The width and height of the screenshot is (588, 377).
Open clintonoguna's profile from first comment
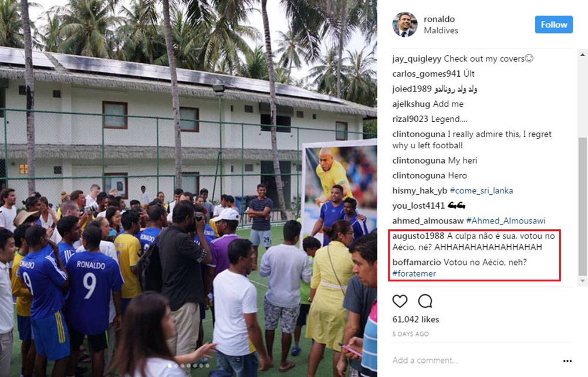click(x=418, y=134)
